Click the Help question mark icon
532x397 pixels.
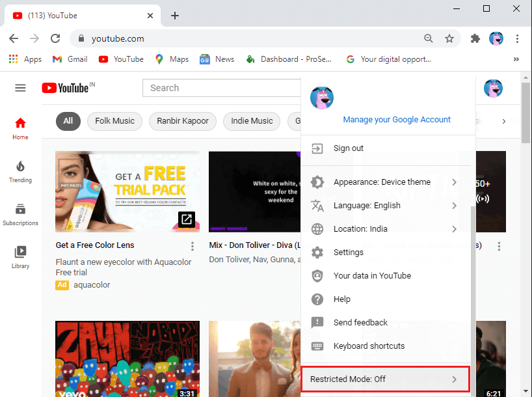click(317, 299)
